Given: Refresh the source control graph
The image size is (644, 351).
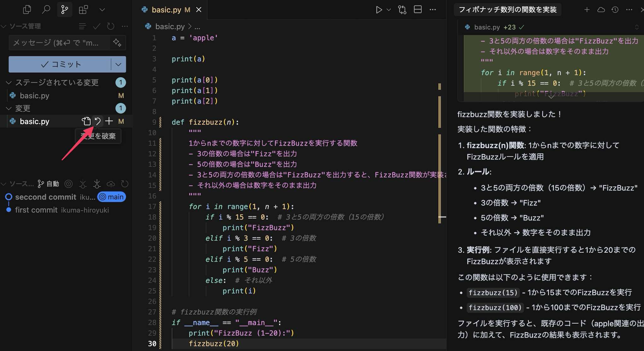Looking at the screenshot, I should tap(125, 184).
